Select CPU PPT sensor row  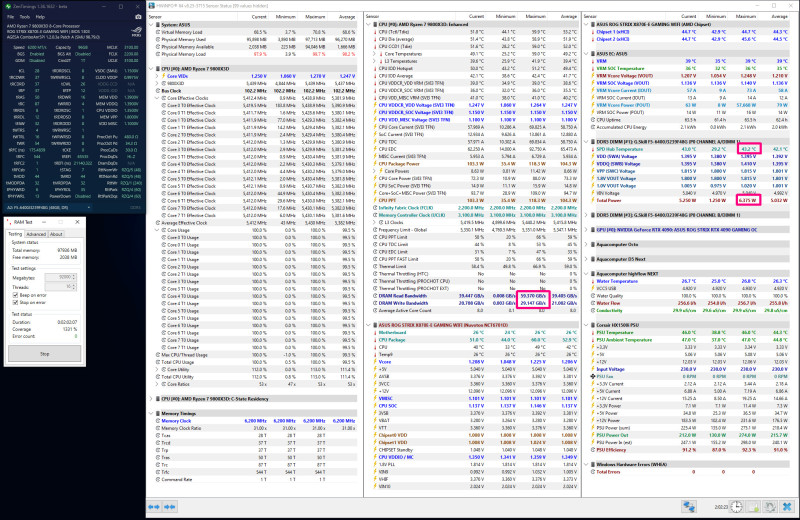(475, 201)
